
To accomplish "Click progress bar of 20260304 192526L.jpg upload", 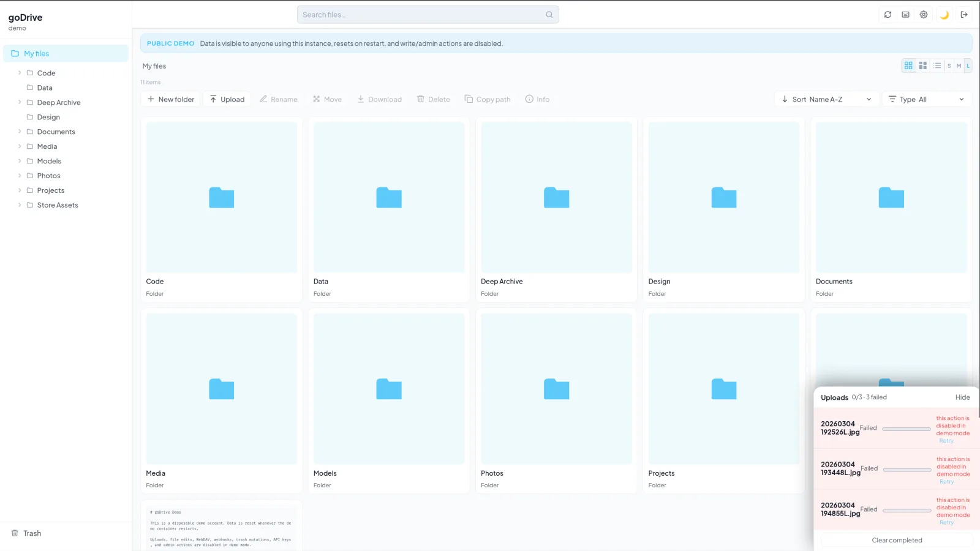I will point(907,429).
